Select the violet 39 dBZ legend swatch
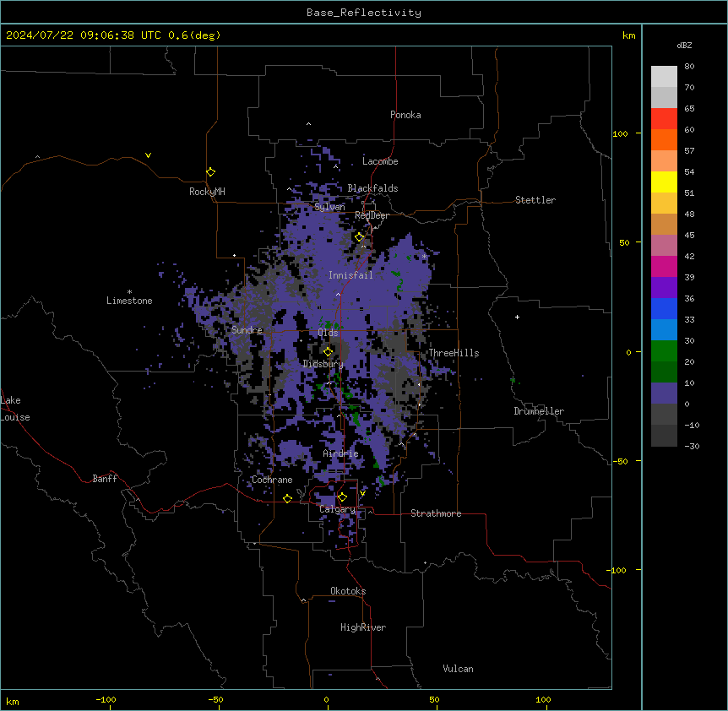The height and width of the screenshot is (711, 728). click(x=664, y=287)
